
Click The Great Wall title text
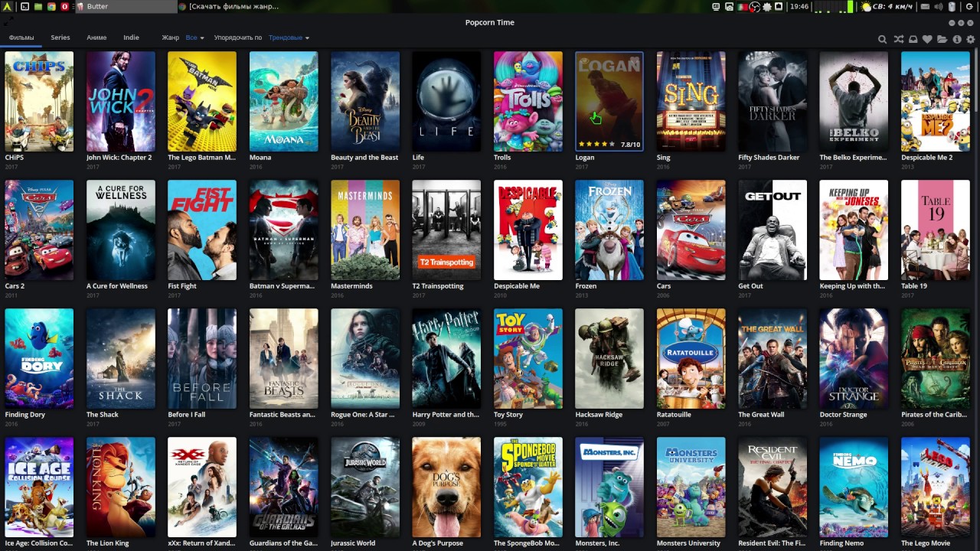(761, 415)
